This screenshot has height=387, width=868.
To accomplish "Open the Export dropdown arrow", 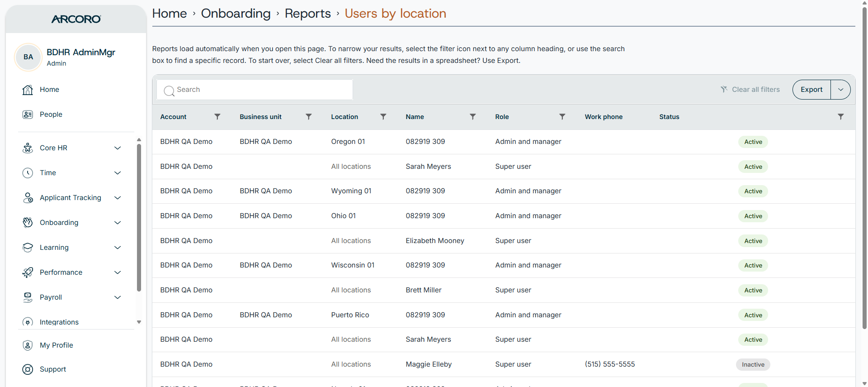I will 840,90.
